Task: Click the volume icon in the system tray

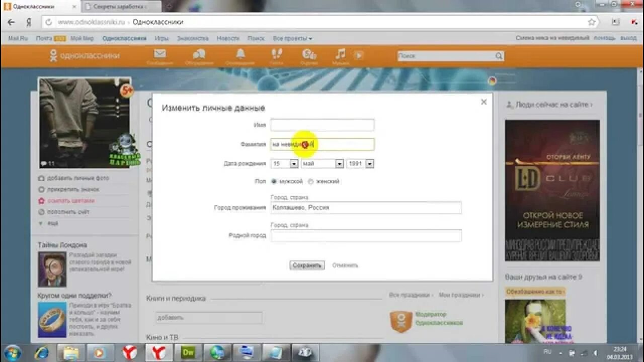Action: (x=595, y=352)
